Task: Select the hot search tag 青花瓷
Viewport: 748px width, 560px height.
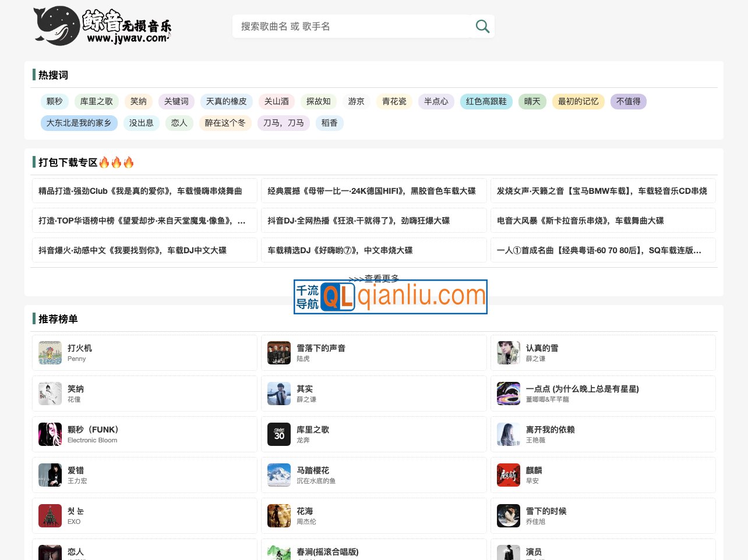Action: pyautogui.click(x=394, y=101)
